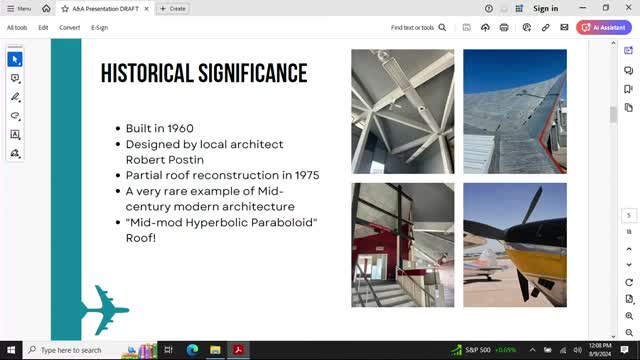
Task: Open the Convert menu
Action: click(70, 27)
